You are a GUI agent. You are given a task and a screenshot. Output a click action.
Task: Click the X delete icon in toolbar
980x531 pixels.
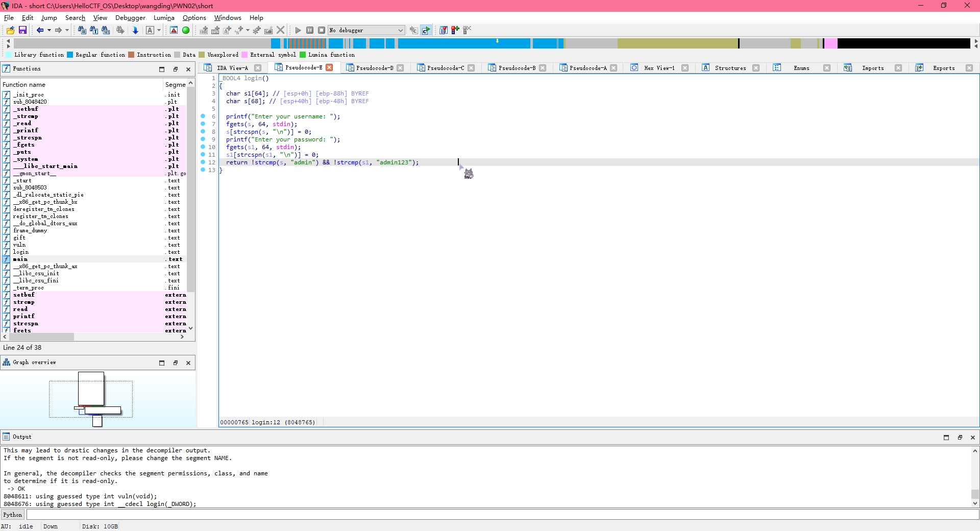point(280,31)
